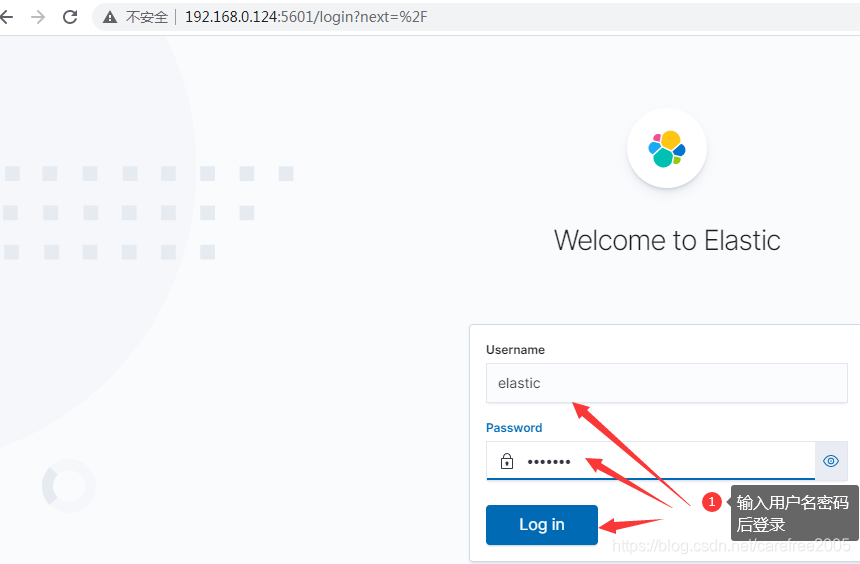
Task: Click the 不安全 security label
Action: coord(146,17)
